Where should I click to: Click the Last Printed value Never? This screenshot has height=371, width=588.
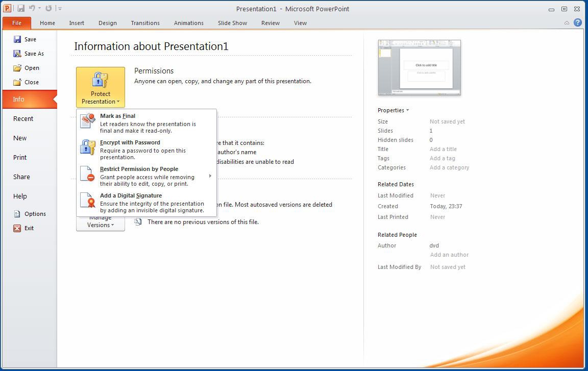coord(437,217)
